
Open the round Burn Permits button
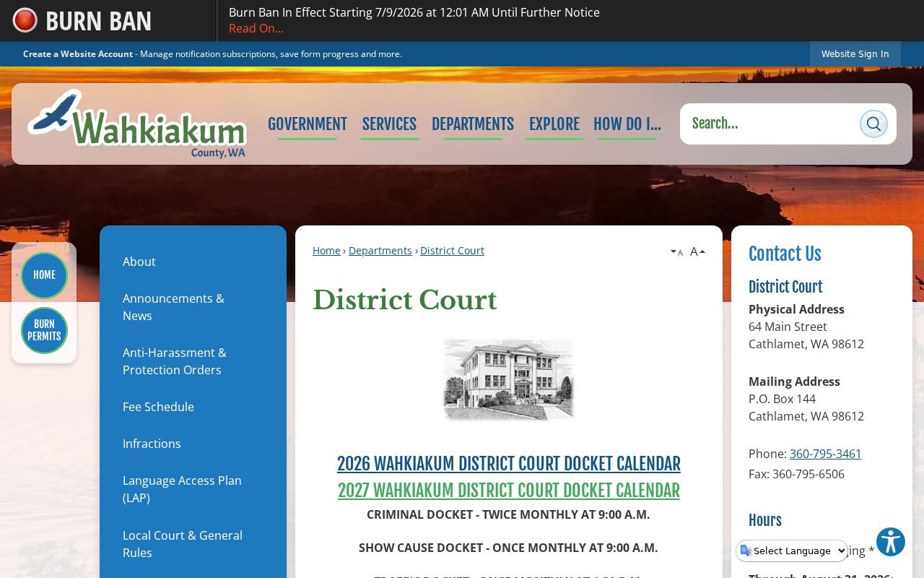(x=44, y=330)
